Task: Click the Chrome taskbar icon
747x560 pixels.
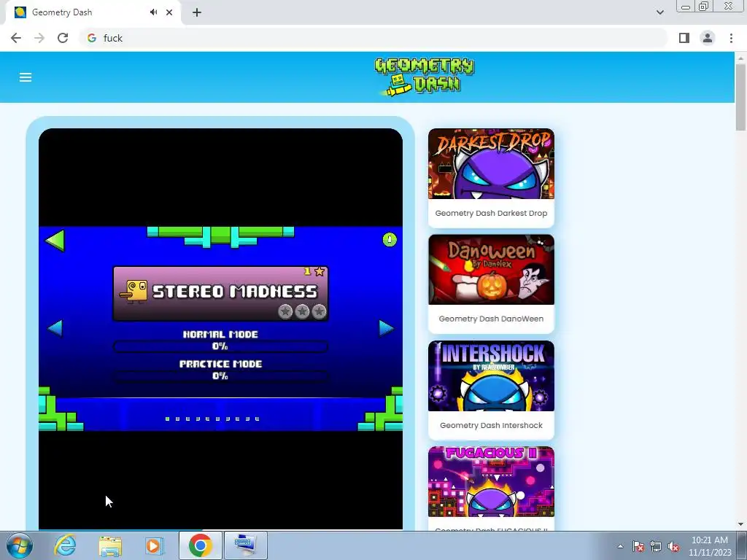Action: 200,545
